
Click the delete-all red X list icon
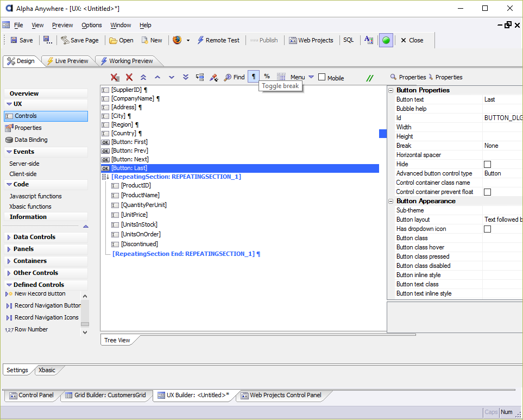[x=115, y=77]
